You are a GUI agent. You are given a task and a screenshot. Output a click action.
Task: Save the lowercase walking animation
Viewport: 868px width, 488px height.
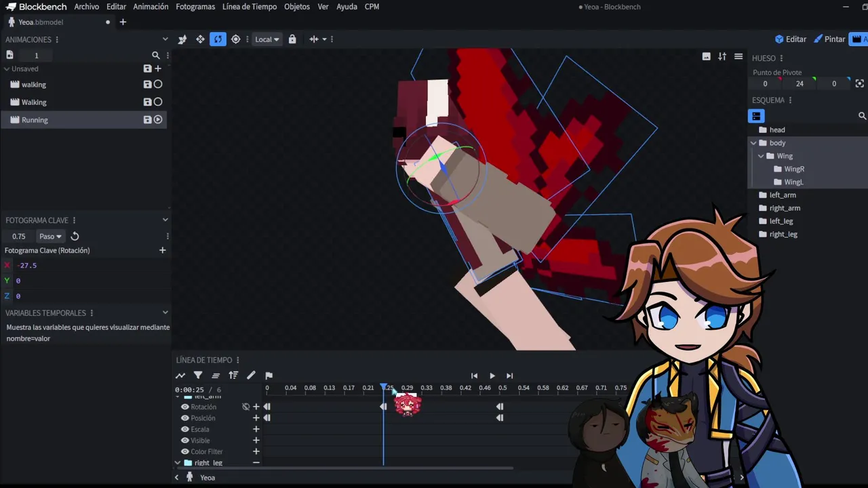point(147,85)
